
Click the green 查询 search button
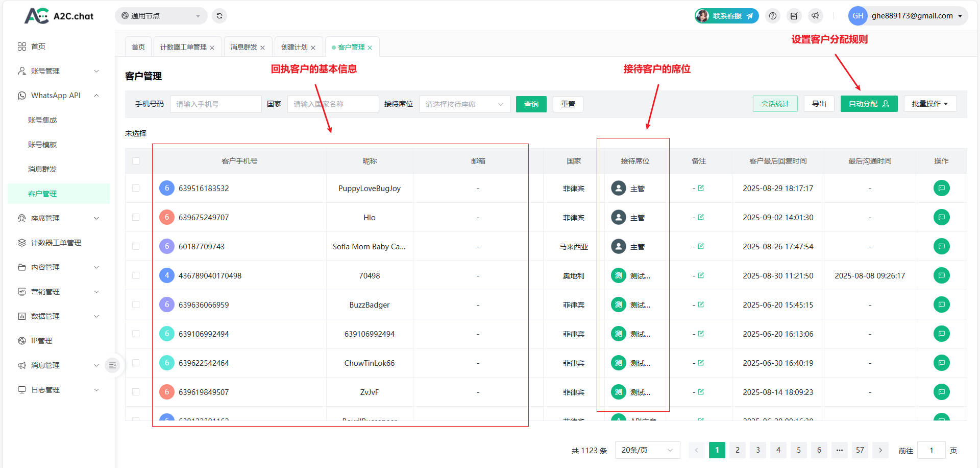(531, 104)
